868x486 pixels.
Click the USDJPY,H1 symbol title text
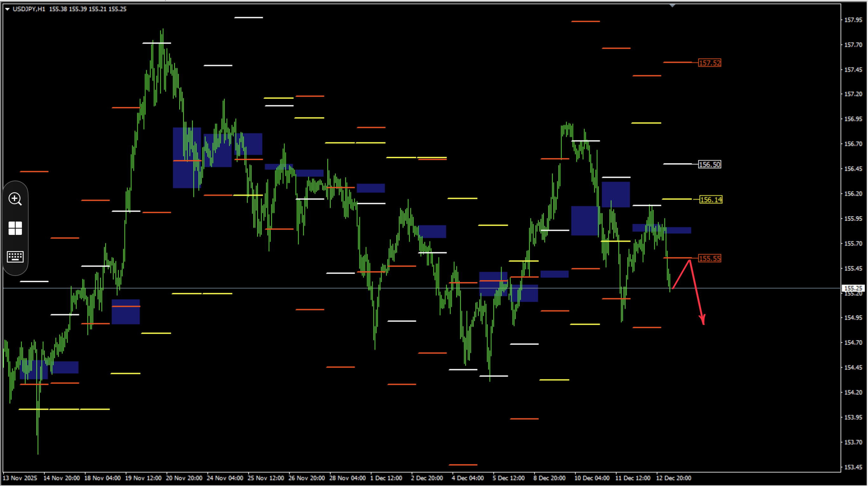pyautogui.click(x=29, y=9)
